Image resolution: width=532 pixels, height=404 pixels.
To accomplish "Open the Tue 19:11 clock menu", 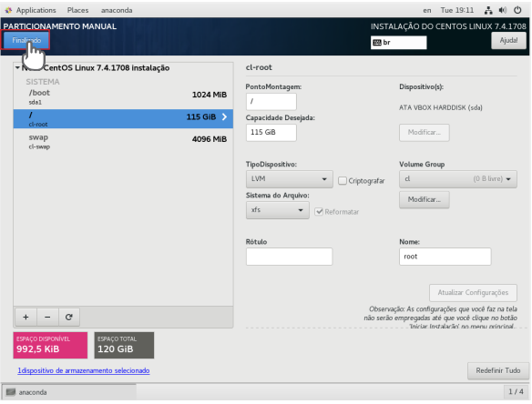I will [457, 10].
